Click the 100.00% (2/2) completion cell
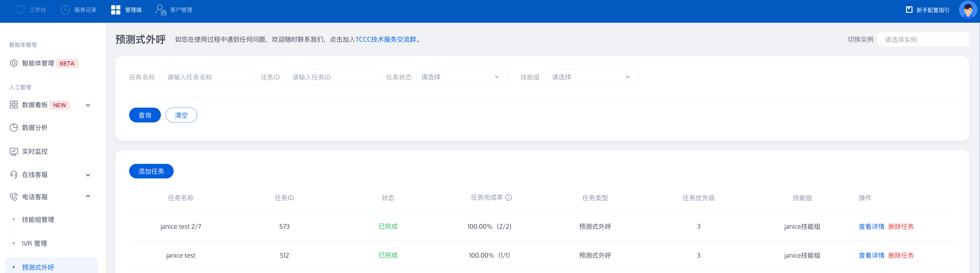The height and width of the screenshot is (273, 980). [x=489, y=226]
